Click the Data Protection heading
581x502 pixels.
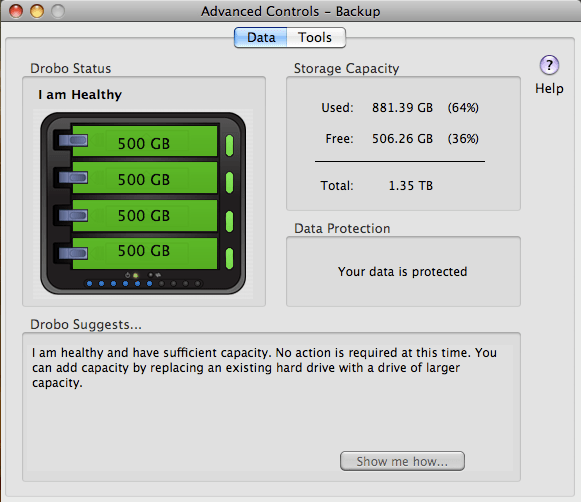pyautogui.click(x=342, y=229)
